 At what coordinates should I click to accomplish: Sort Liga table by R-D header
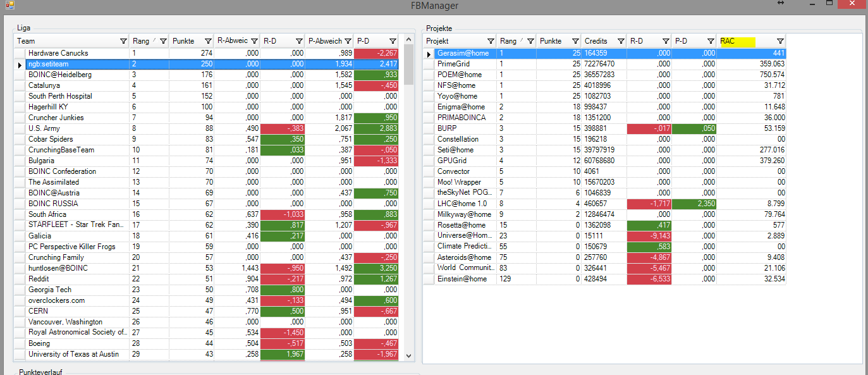point(278,41)
